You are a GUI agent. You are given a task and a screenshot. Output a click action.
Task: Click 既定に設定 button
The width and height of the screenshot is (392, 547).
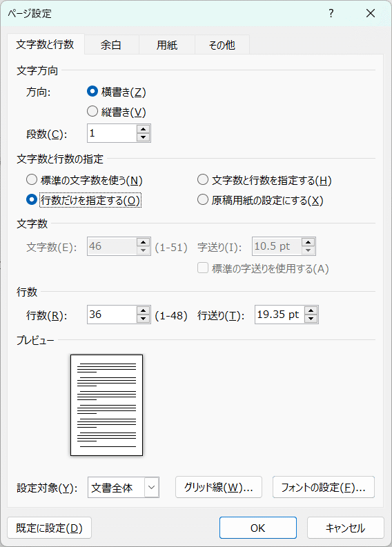click(49, 528)
